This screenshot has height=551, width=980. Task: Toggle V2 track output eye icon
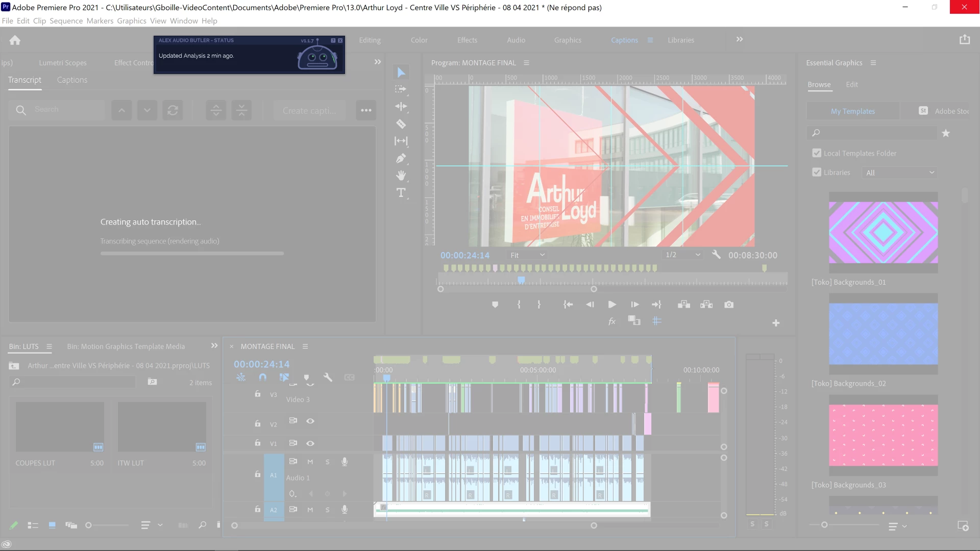(x=310, y=421)
